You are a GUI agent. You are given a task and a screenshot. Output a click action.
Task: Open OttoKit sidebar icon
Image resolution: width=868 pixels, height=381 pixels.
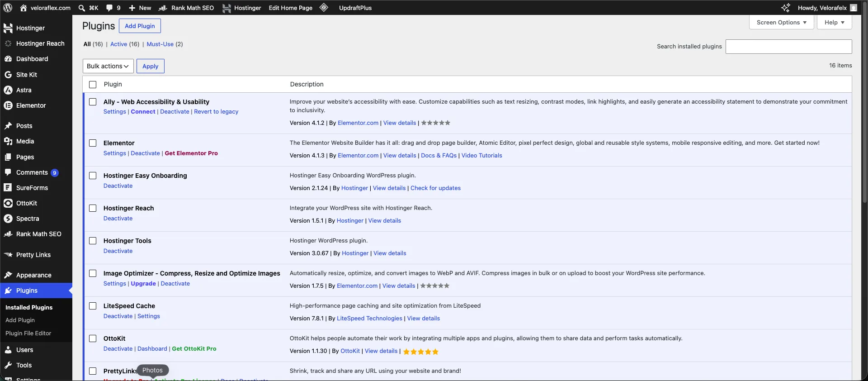8,203
